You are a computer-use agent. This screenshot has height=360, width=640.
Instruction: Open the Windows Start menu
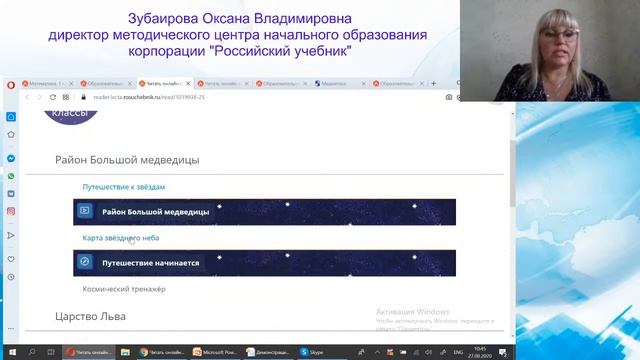click(x=12, y=352)
